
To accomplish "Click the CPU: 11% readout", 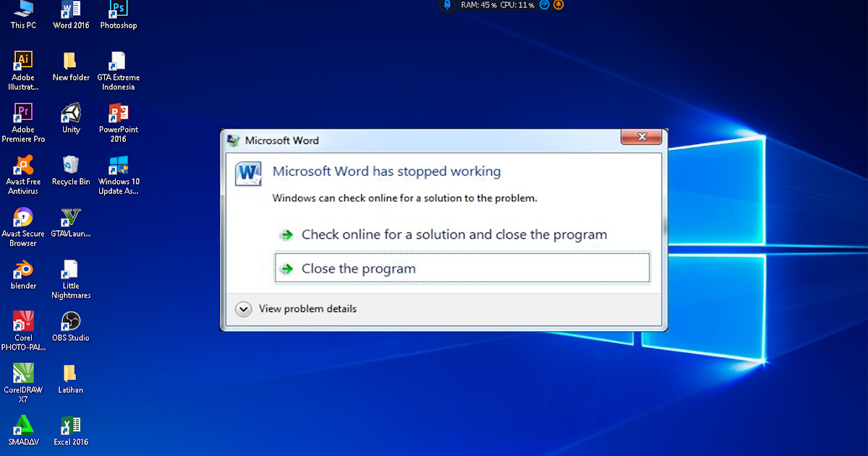I will pyautogui.click(x=517, y=5).
